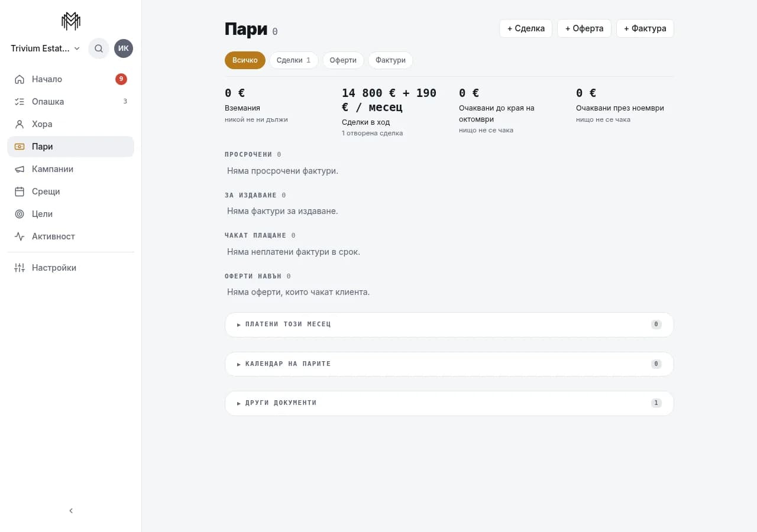Open Опашка in the sidebar

pyautogui.click(x=71, y=102)
